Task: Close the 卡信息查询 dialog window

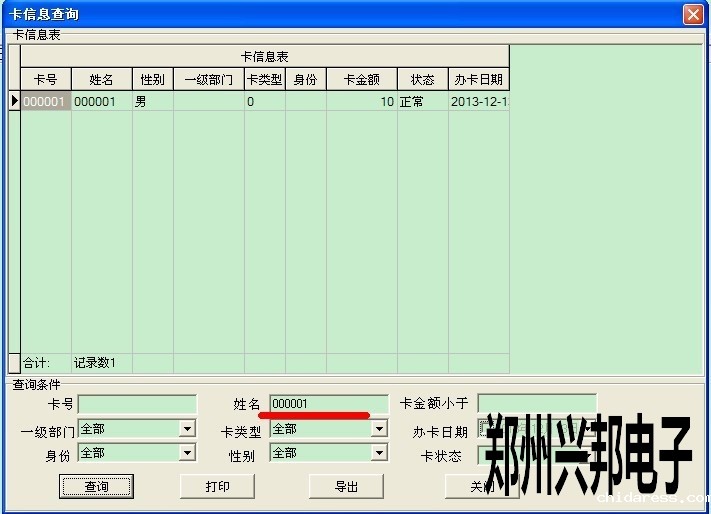Action: [x=692, y=14]
